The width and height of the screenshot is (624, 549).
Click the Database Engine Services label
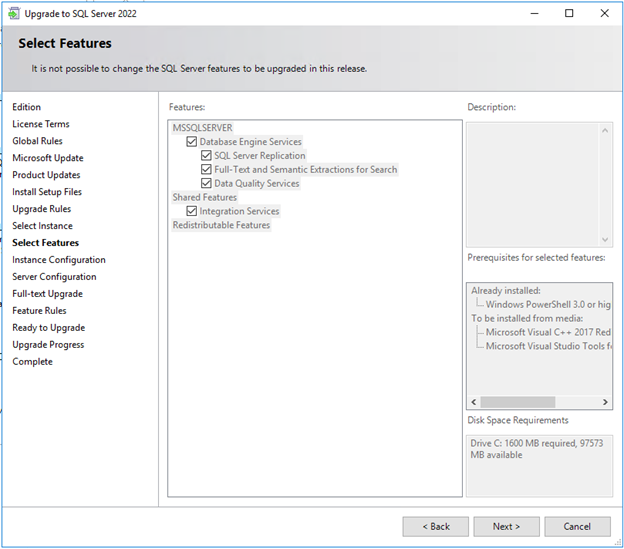coord(251,142)
